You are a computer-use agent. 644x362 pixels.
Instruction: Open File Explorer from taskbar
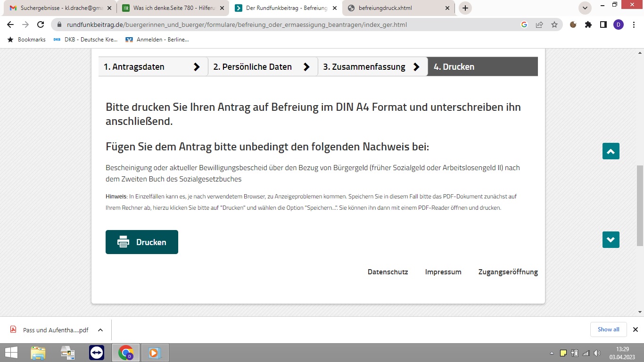coord(38,353)
